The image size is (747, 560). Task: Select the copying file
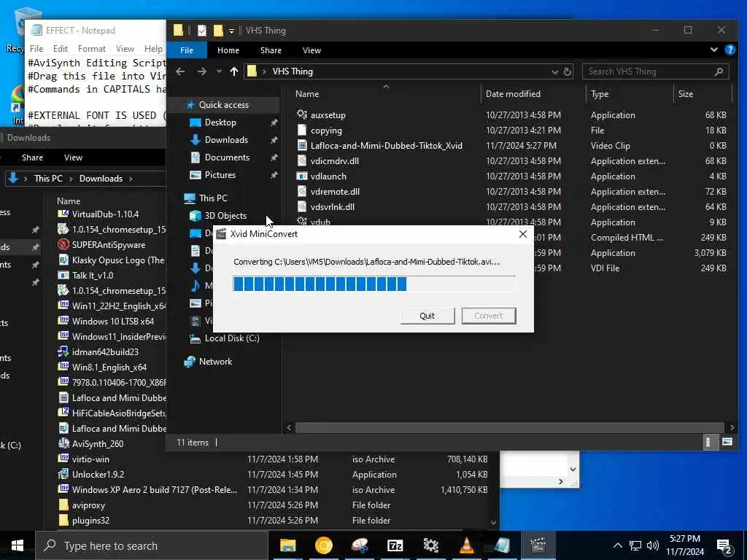pyautogui.click(x=326, y=130)
